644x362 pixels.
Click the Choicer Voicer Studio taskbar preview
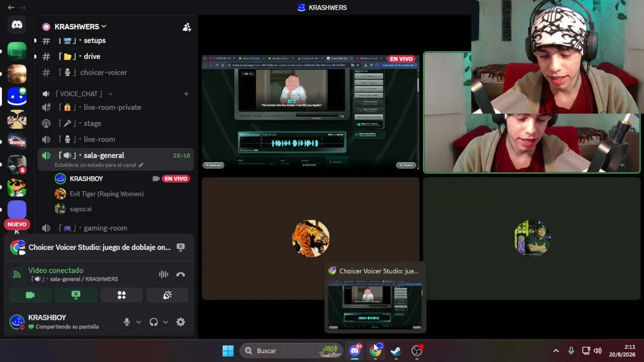[375, 298]
